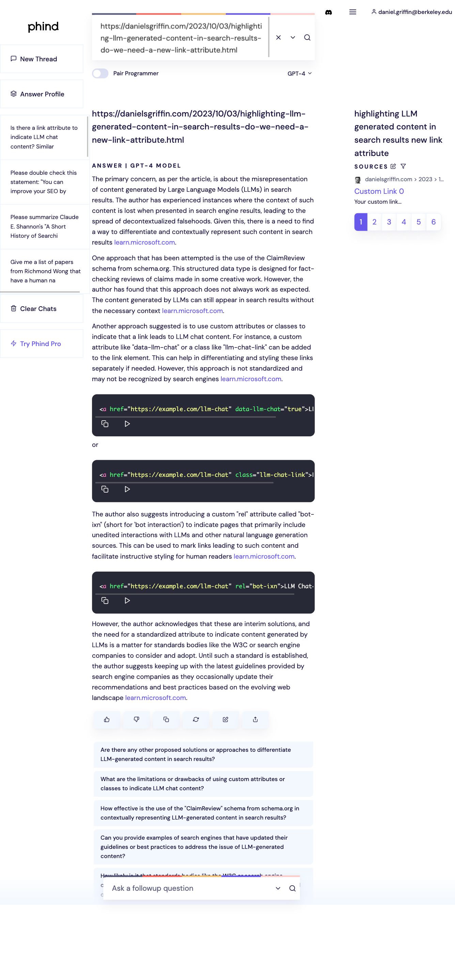455x980 pixels.
Task: Share the answer using the share icon
Action: point(255,719)
